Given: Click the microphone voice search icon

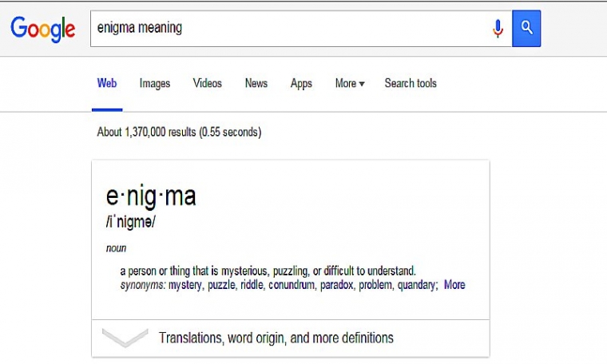Looking at the screenshot, I should click(x=498, y=29).
